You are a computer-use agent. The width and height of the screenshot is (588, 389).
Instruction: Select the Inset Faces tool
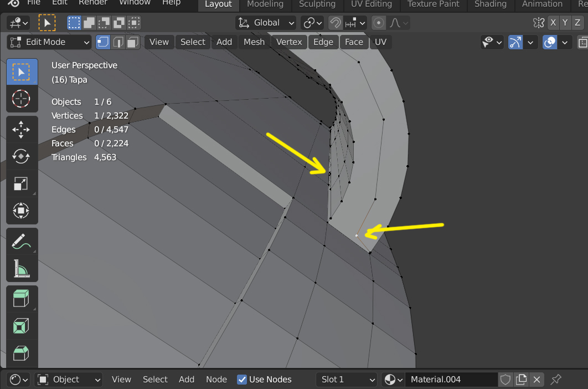[22, 326]
